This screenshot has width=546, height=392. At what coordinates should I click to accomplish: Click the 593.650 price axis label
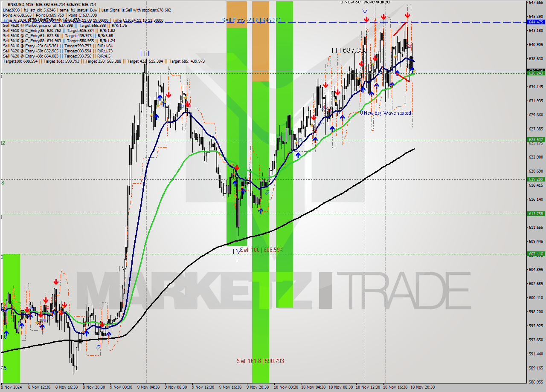pyautogui.click(x=536, y=340)
